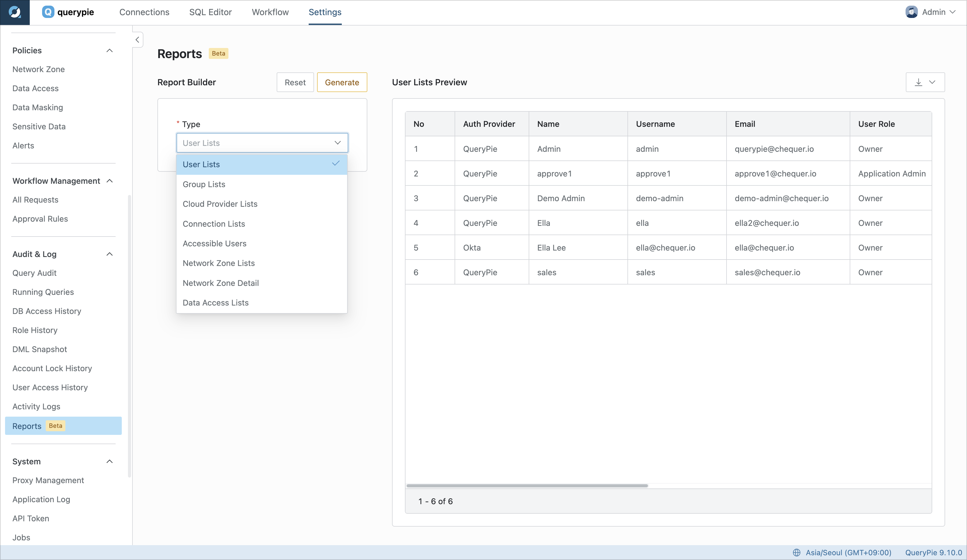This screenshot has width=967, height=560.
Task: Open Proxy Management page
Action: [48, 480]
